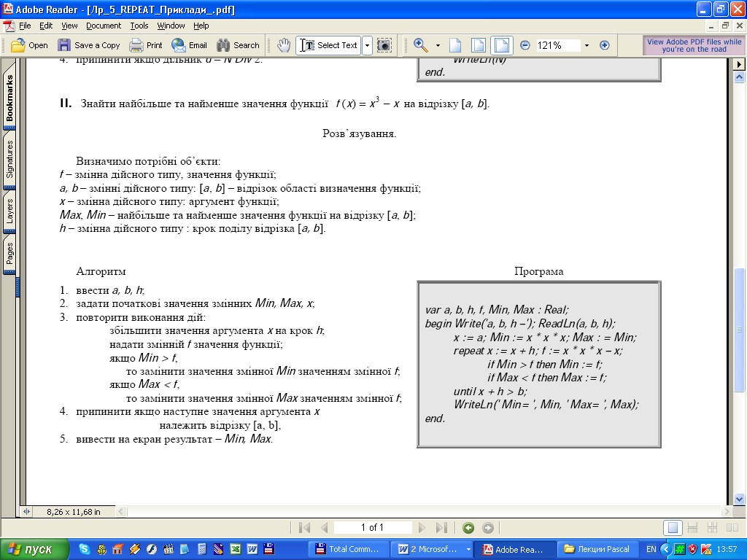Screen dimensions: 747x560
Task: Set Fit Page view
Action: (x=479, y=45)
